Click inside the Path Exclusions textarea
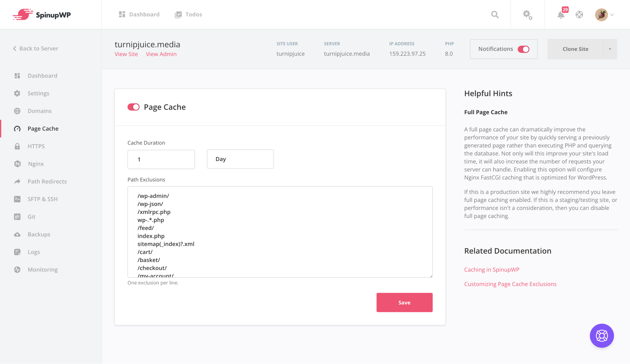This screenshot has width=630, height=364. [280, 232]
